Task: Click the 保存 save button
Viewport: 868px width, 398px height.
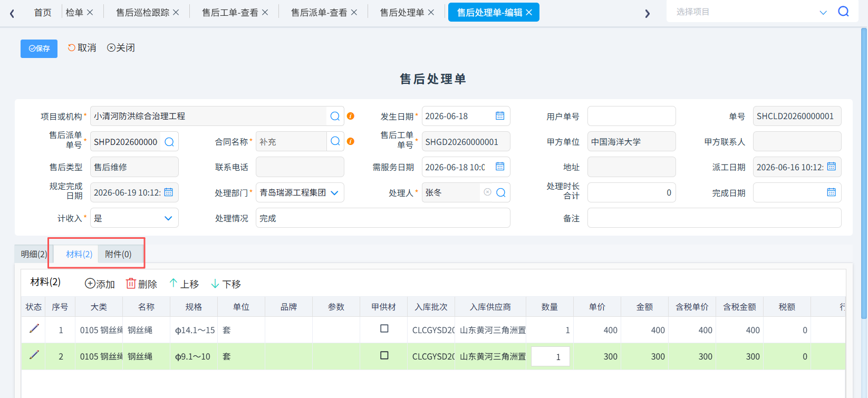Action: click(x=39, y=48)
